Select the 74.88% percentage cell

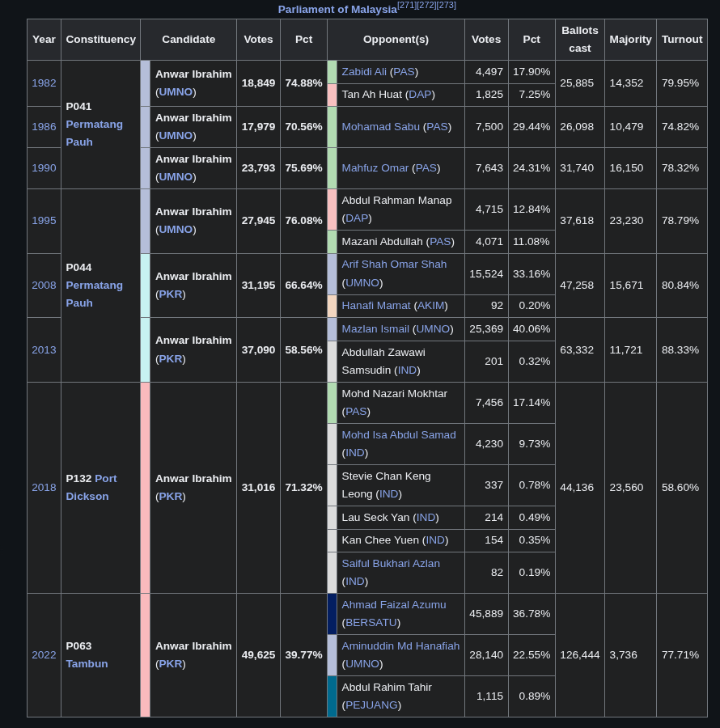(303, 83)
